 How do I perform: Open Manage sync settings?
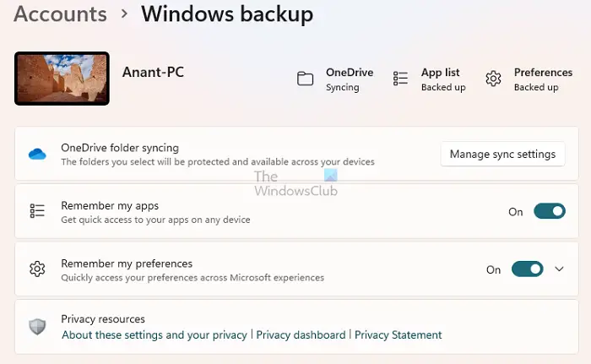502,154
